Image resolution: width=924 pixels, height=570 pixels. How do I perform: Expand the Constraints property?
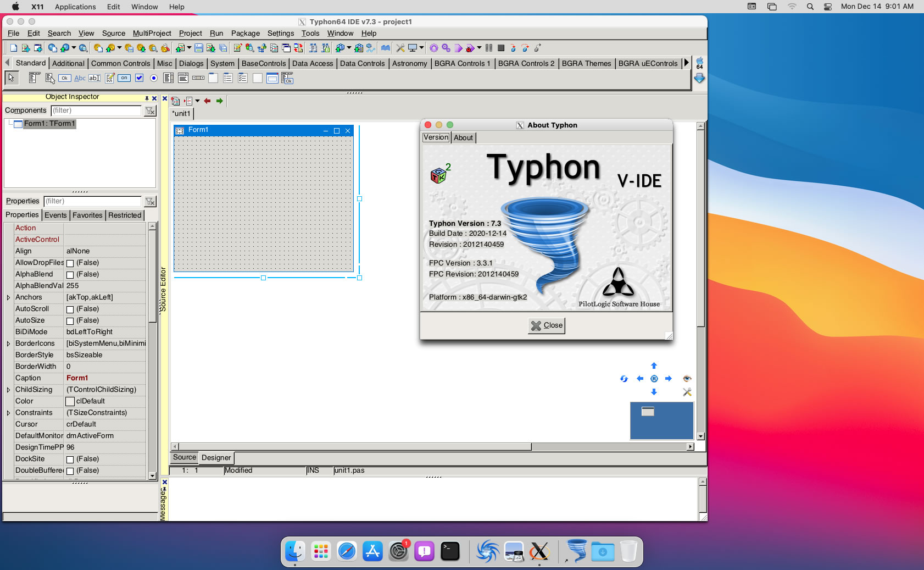[x=8, y=413]
